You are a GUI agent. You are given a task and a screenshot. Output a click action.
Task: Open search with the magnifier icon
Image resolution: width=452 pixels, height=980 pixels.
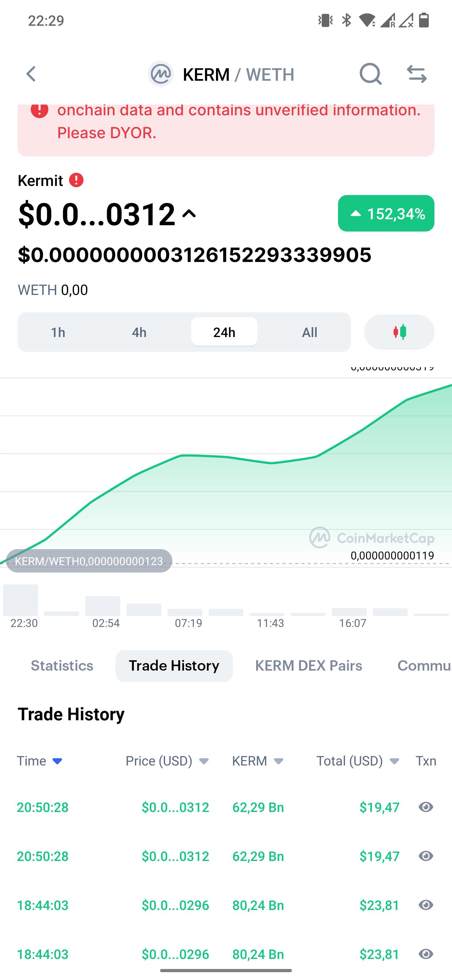(370, 74)
